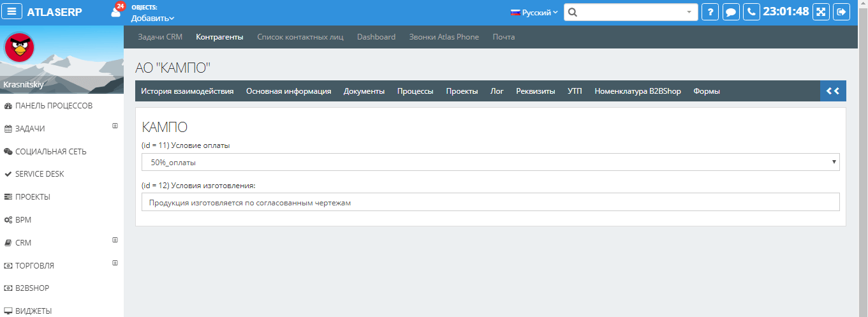Select Основная информация section
Image resolution: width=868 pixels, height=317 pixels.
tap(289, 91)
